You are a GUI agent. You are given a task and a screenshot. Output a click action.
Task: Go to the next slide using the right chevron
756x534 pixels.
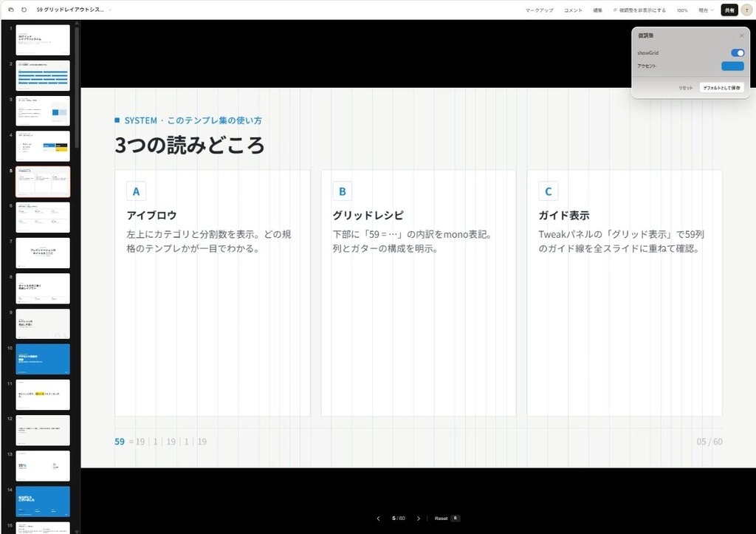418,518
